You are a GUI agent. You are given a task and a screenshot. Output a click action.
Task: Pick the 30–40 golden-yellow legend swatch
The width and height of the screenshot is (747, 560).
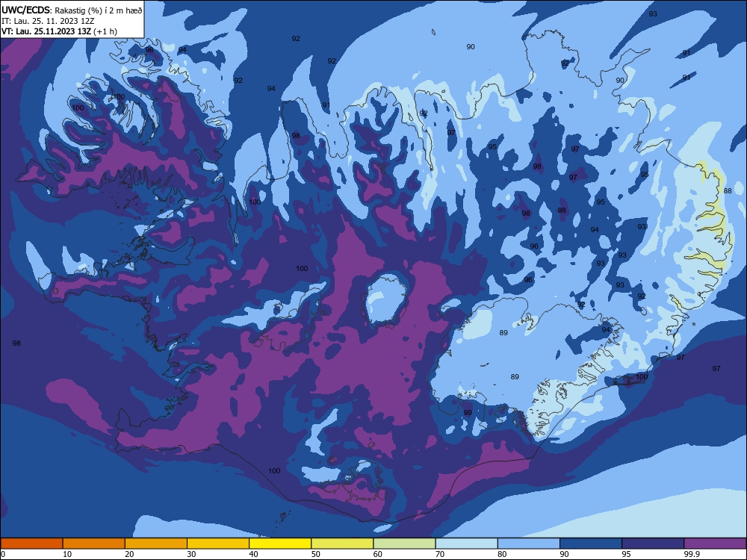click(x=218, y=543)
